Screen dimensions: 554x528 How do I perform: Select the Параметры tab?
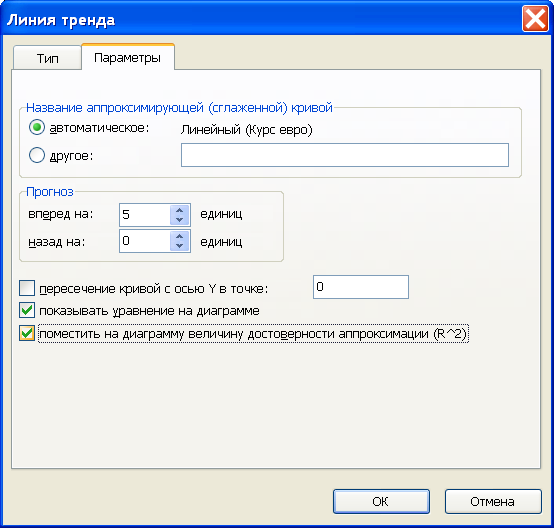(128, 57)
